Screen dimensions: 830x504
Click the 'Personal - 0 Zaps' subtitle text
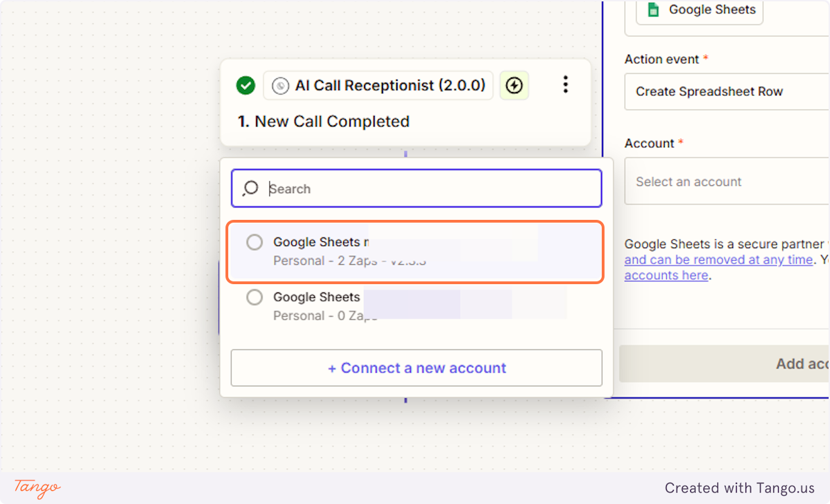[325, 316]
